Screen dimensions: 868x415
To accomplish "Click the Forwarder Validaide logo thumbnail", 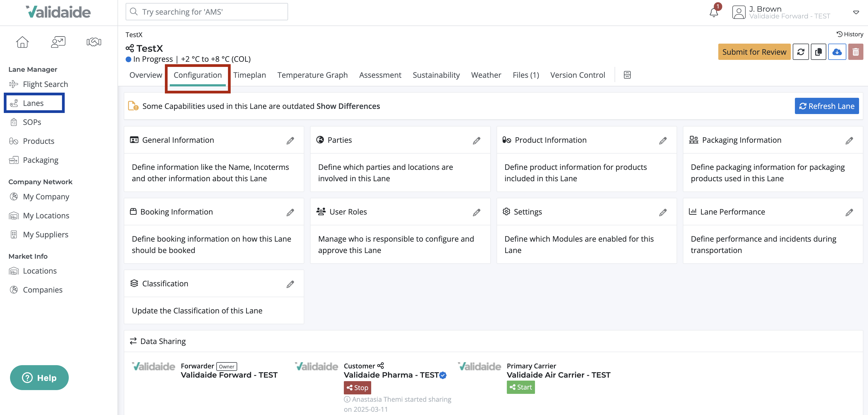I will pos(153,367).
